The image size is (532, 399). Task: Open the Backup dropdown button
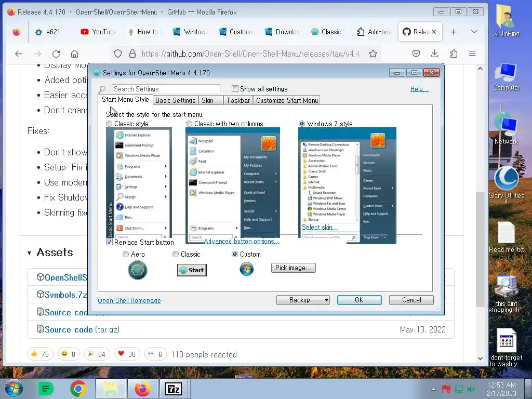point(303,300)
